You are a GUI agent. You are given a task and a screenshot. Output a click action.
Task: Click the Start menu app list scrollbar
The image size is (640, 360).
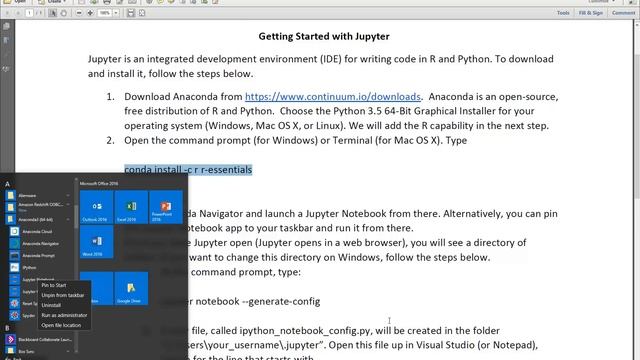(76, 216)
